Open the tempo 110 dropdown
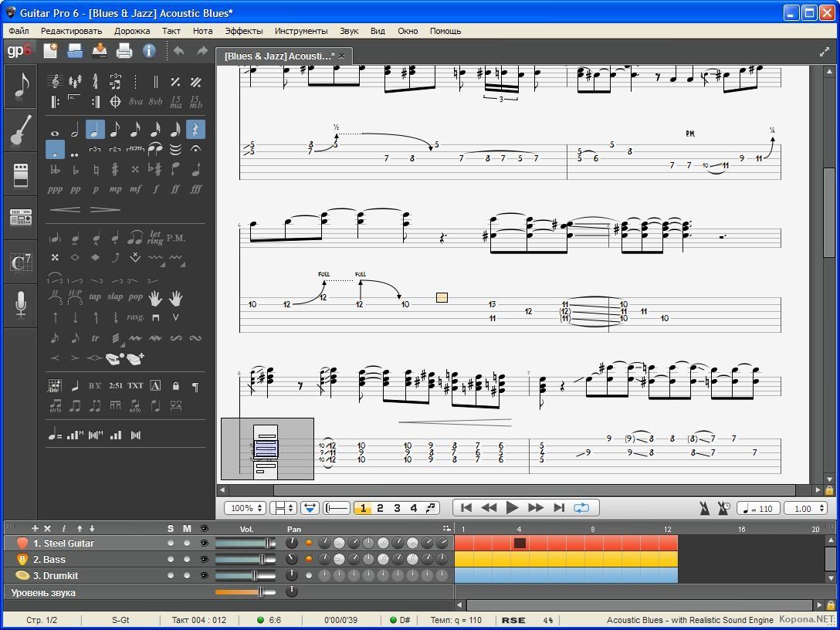 pos(758,508)
